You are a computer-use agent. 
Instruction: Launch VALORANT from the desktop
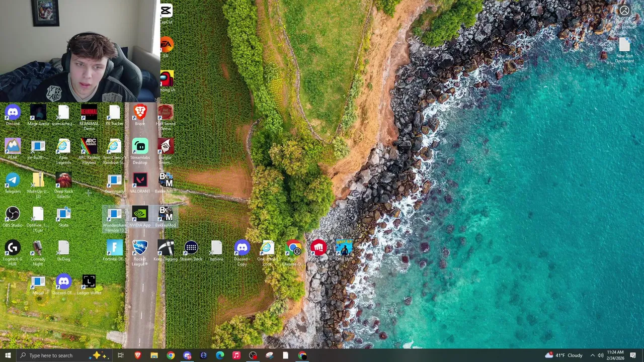(140, 183)
